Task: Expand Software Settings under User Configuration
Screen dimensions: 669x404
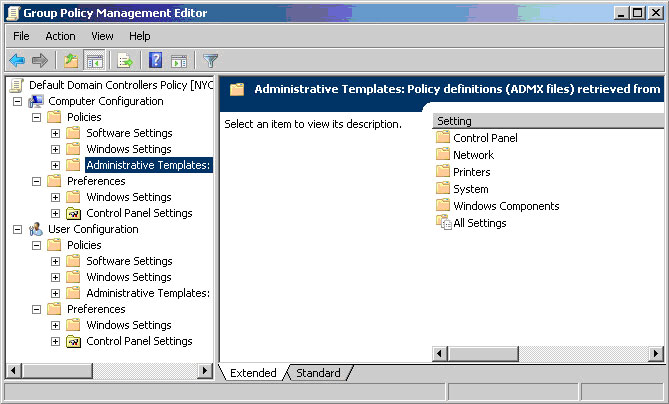Action: pyautogui.click(x=55, y=262)
